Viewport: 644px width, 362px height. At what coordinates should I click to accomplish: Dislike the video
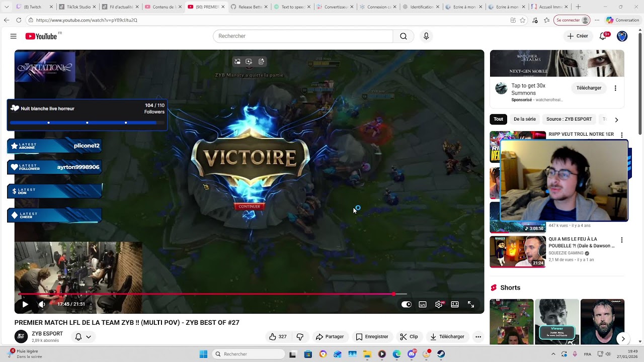tap(300, 337)
